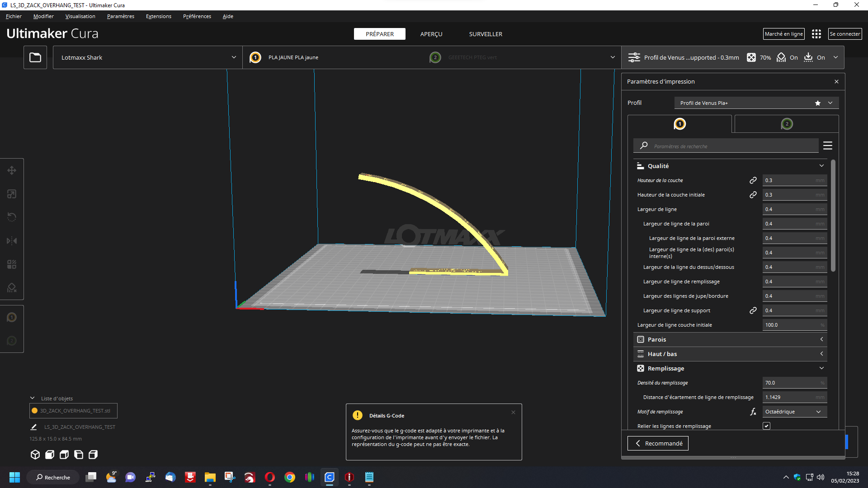
Task: Open the Extensions menu
Action: tap(159, 16)
